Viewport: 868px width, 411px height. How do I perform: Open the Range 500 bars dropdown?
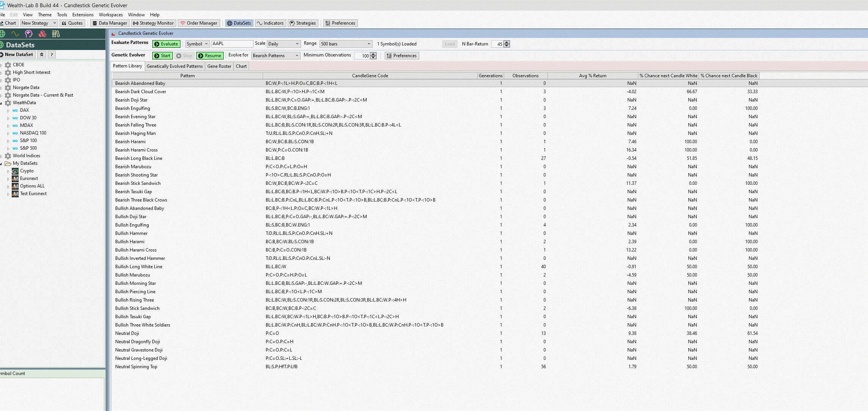click(x=345, y=44)
